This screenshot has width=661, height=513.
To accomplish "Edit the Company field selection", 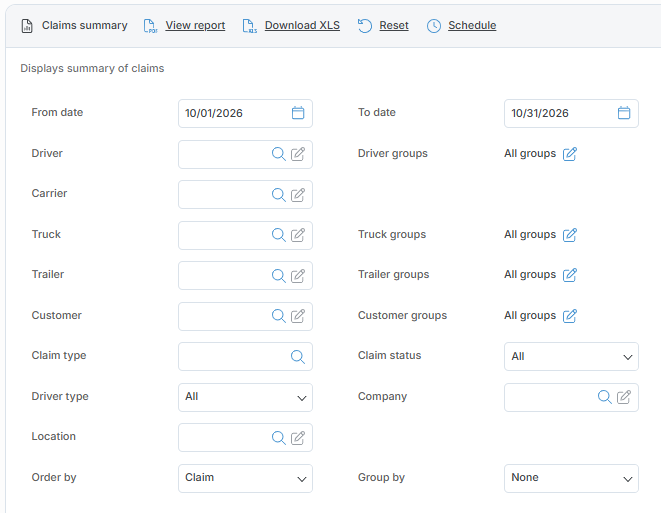I will (624, 397).
